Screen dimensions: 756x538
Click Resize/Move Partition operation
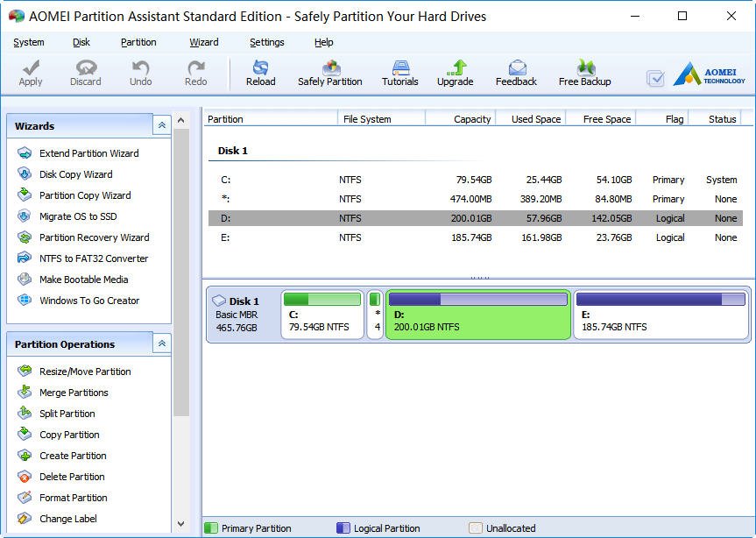pyautogui.click(x=85, y=372)
